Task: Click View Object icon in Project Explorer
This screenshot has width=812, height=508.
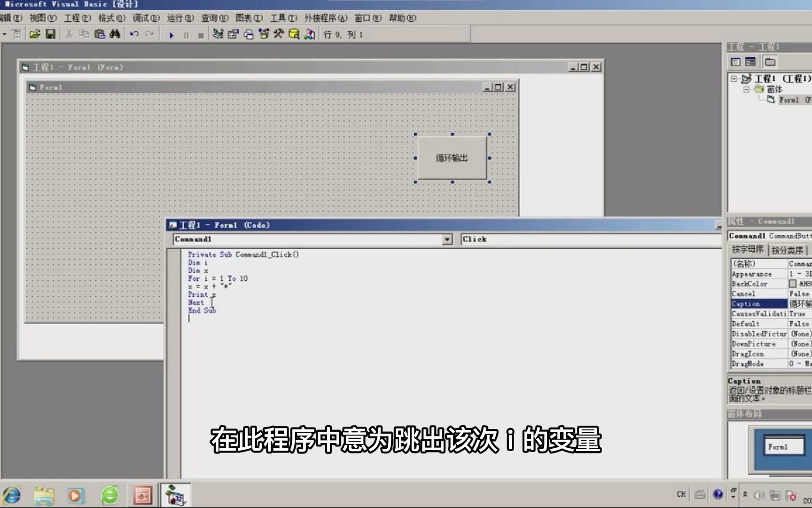Action: tap(750, 62)
